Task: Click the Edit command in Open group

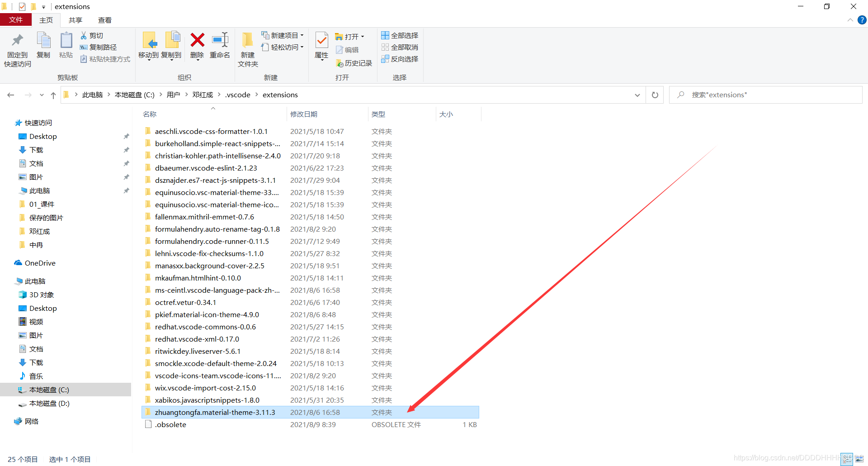Action: coord(347,50)
